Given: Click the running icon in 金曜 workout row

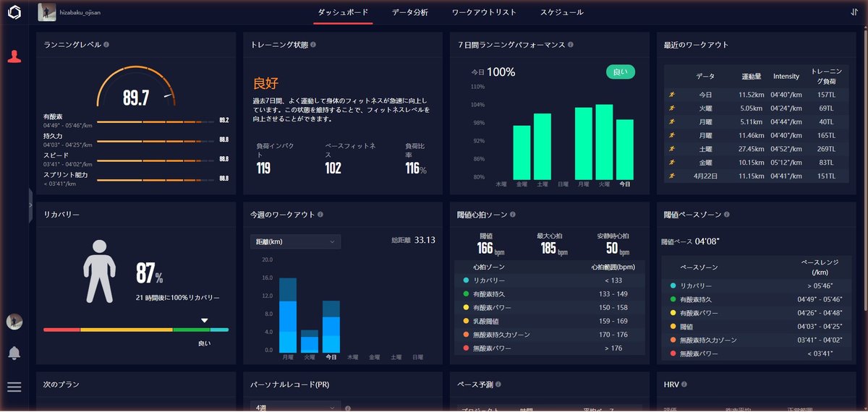Looking at the screenshot, I should [x=672, y=162].
